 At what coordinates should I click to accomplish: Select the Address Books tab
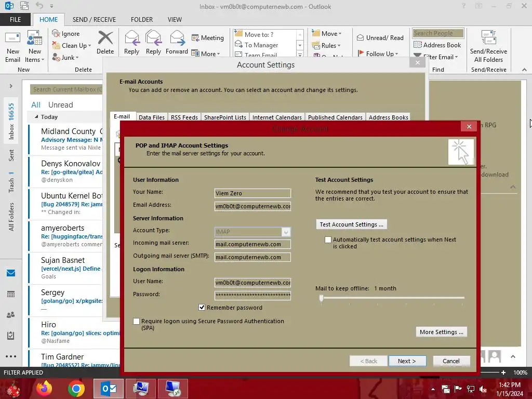coord(389,117)
